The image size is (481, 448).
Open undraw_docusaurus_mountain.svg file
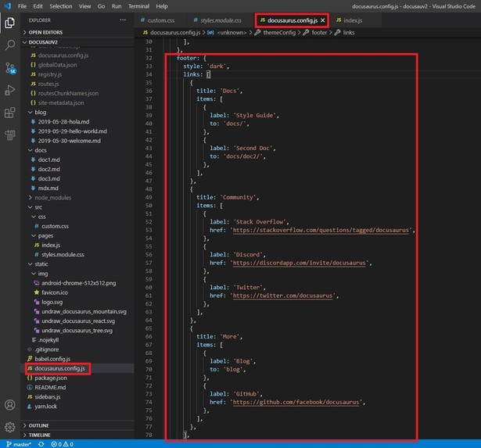(84, 311)
